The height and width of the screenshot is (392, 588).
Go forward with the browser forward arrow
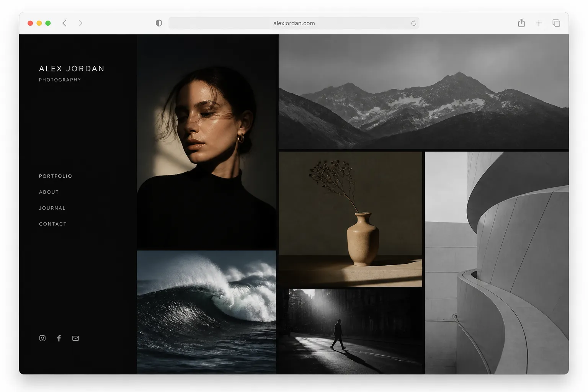click(80, 23)
